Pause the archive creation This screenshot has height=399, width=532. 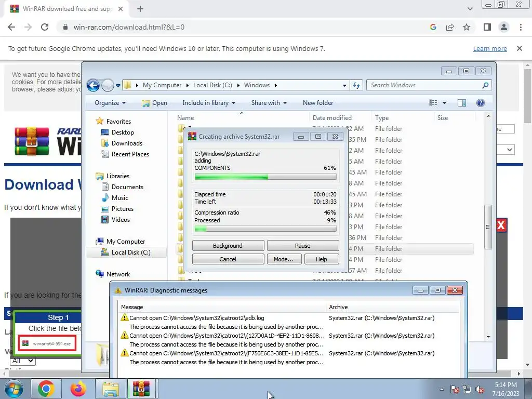click(x=303, y=246)
